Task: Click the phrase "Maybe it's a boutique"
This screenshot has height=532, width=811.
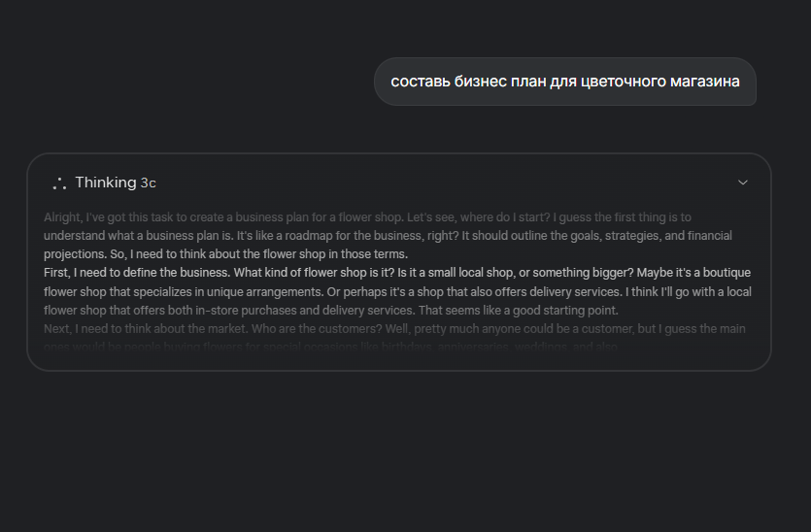Action: tap(693, 273)
